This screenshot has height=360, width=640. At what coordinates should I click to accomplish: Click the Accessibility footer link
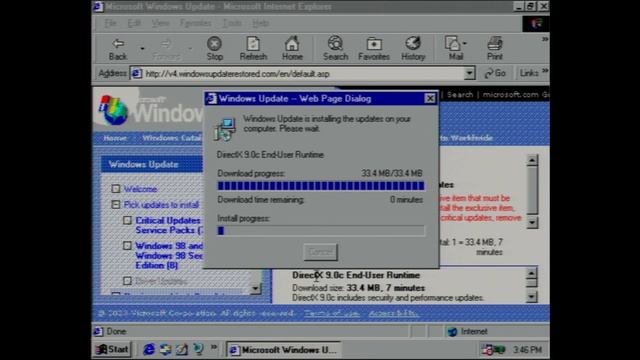[393, 313]
